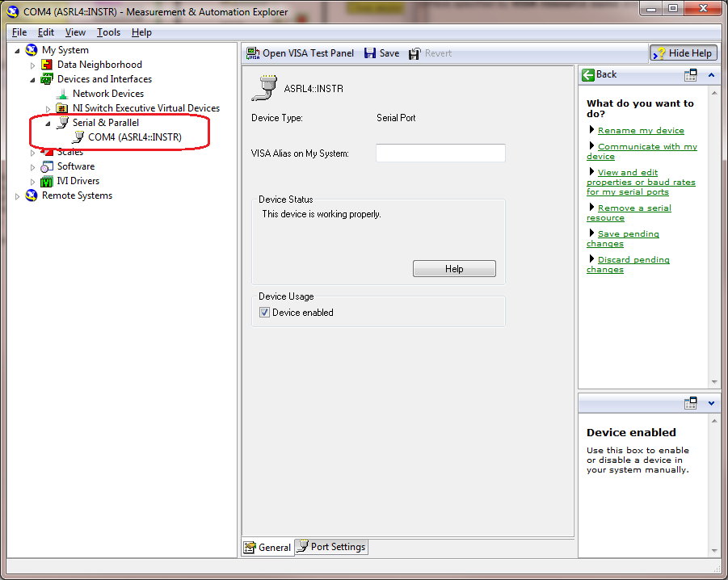Expand the Remote Systems tree node

coord(17,196)
